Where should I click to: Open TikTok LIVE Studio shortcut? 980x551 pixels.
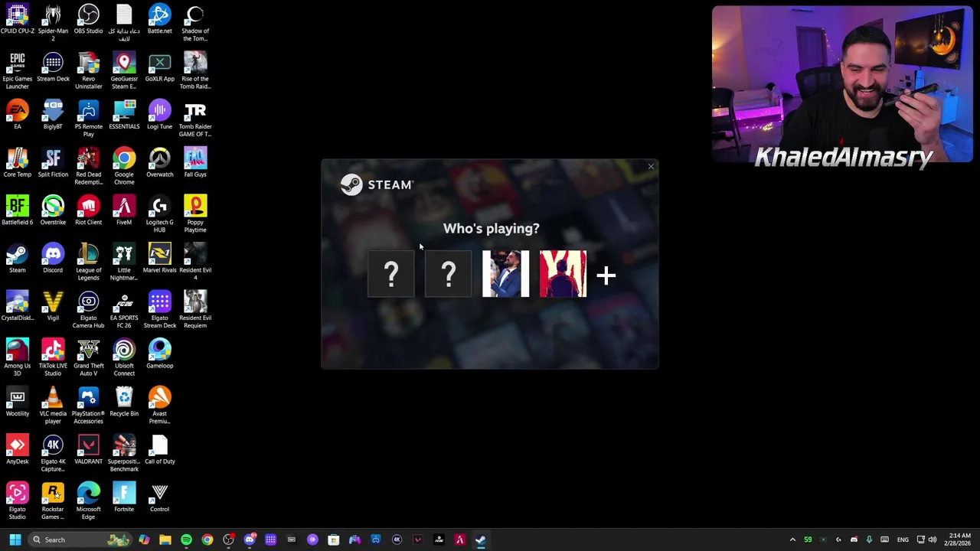click(53, 357)
